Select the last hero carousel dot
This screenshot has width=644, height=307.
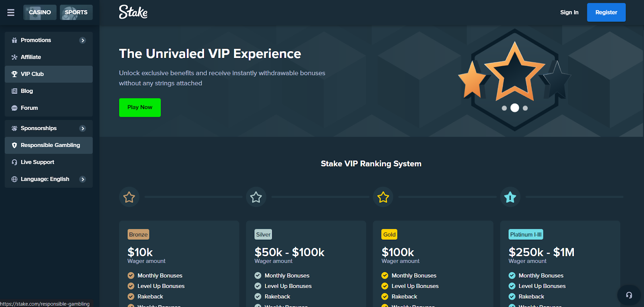[525, 108]
